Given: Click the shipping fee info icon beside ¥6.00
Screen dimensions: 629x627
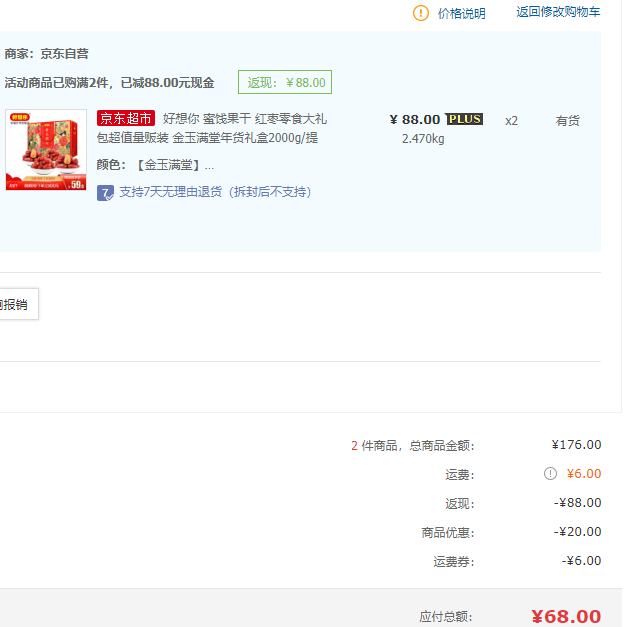Looking at the screenshot, I should pyautogui.click(x=550, y=473).
